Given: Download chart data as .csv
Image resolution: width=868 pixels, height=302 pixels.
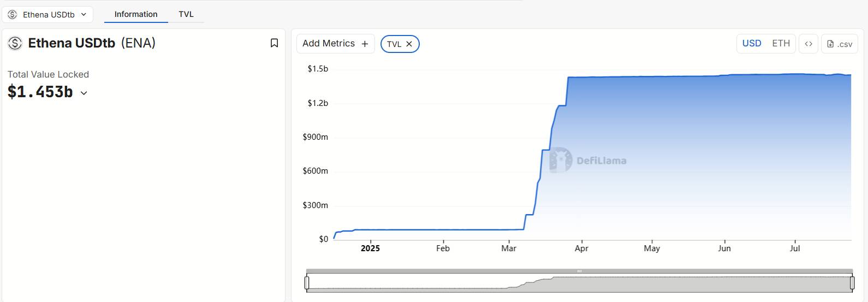Looking at the screenshot, I should coord(840,44).
